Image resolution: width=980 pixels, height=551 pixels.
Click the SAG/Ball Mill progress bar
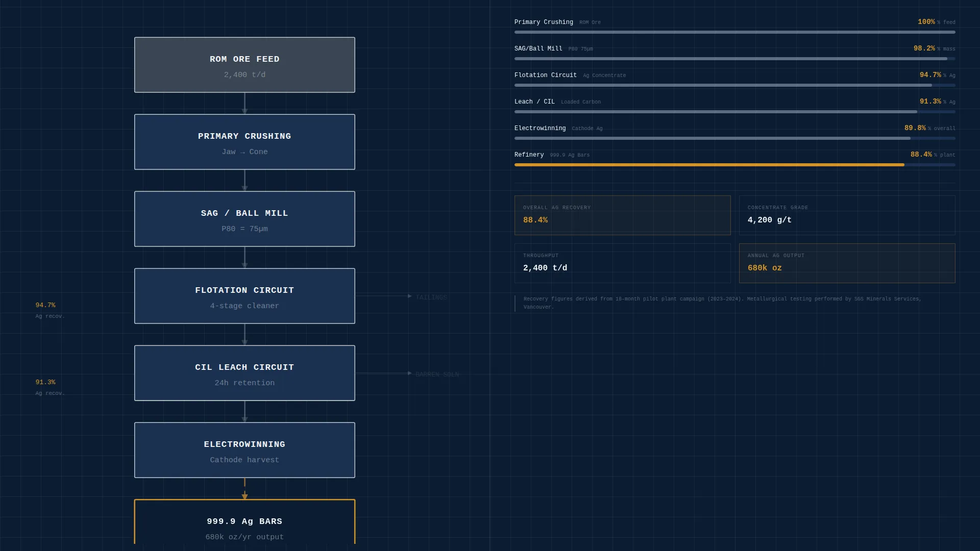(734, 59)
